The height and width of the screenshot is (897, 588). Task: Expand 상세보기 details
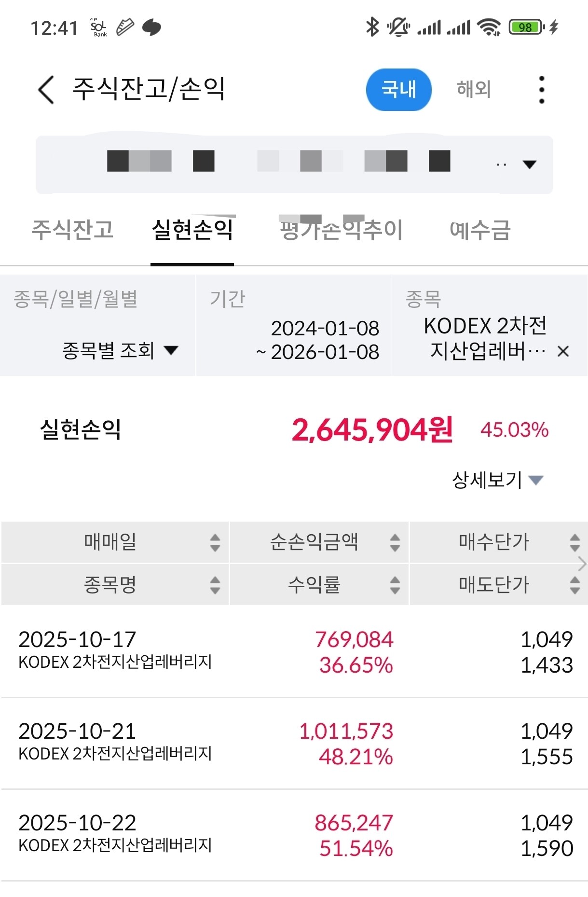pos(497,480)
